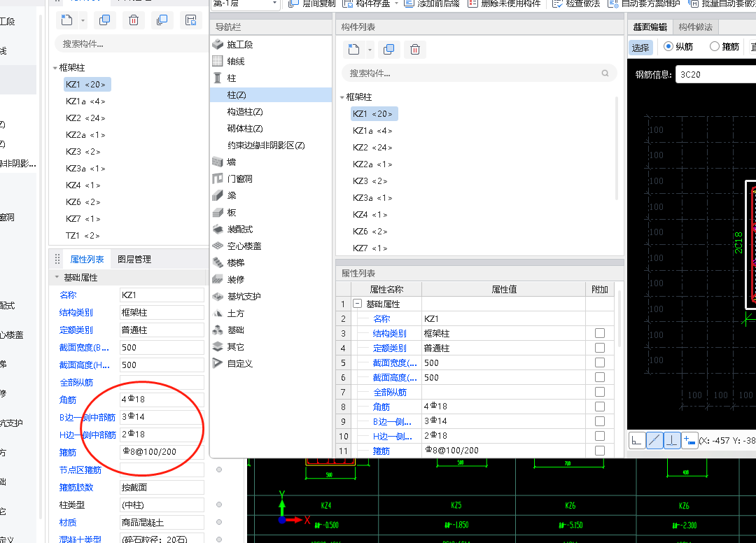Select KZ2 <24> in the left component tree
Image resolution: width=756 pixels, height=543 pixels.
pyautogui.click(x=85, y=118)
